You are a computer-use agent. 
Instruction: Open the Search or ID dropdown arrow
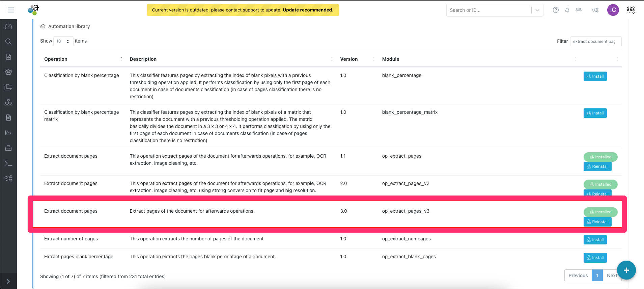pos(537,10)
